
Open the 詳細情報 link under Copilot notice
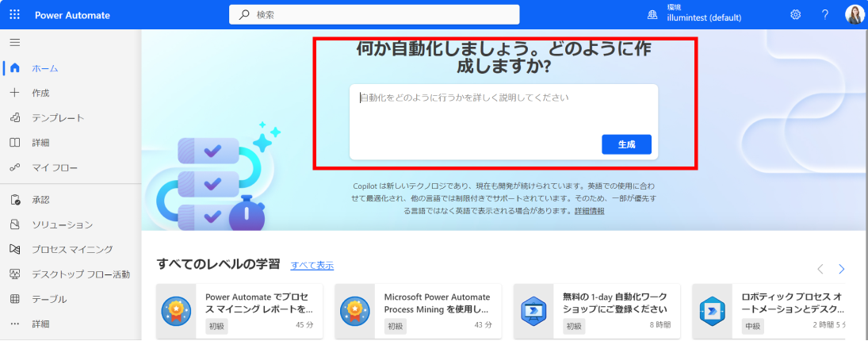(x=590, y=211)
